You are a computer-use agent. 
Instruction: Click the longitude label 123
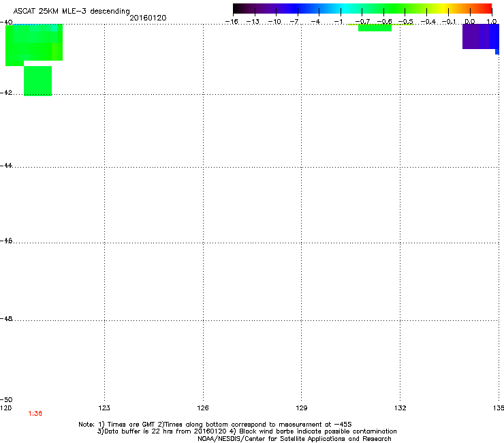[x=104, y=408]
